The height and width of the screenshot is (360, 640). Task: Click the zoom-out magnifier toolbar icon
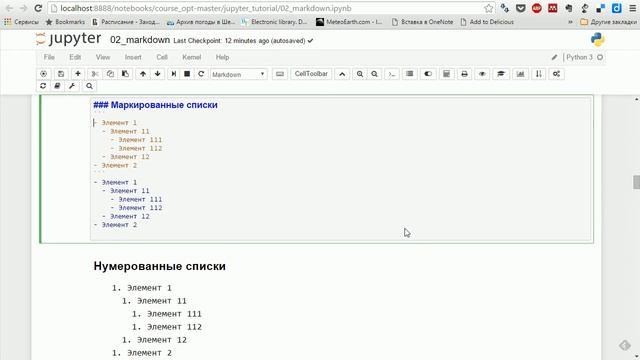tap(374, 74)
